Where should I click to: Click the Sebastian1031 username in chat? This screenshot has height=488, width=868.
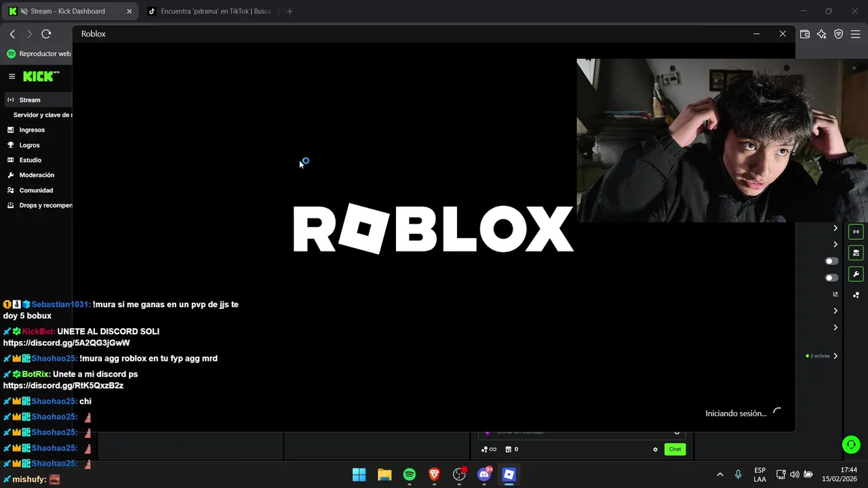pos(60,304)
